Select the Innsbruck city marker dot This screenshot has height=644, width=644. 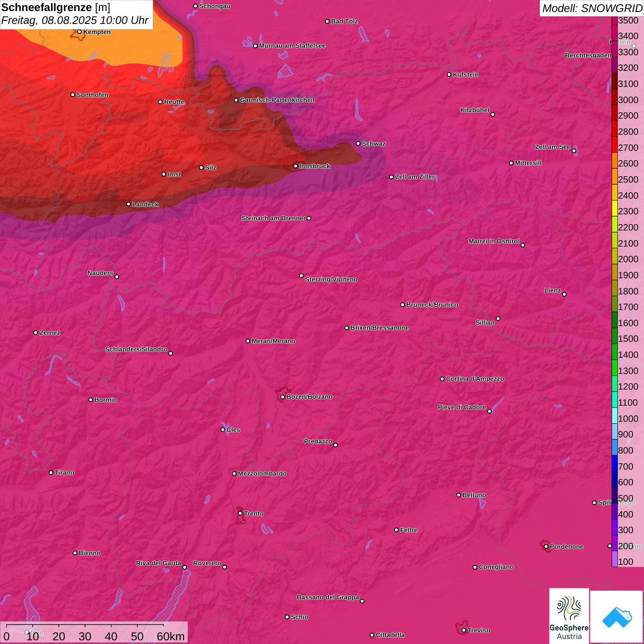click(295, 166)
